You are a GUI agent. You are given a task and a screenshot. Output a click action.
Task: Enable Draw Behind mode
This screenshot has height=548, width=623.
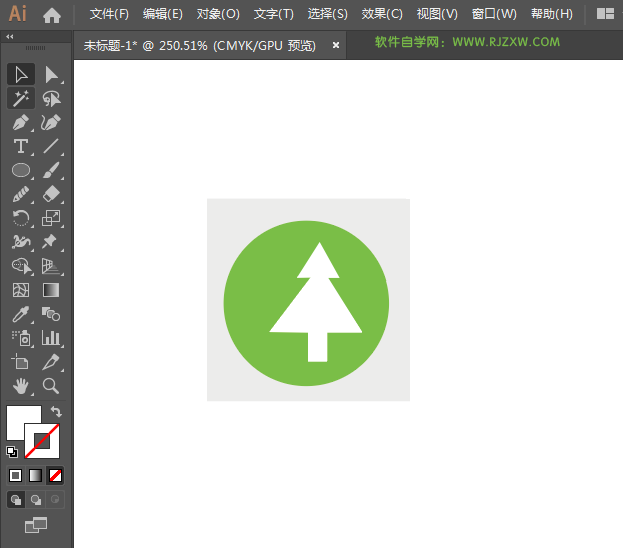36,500
